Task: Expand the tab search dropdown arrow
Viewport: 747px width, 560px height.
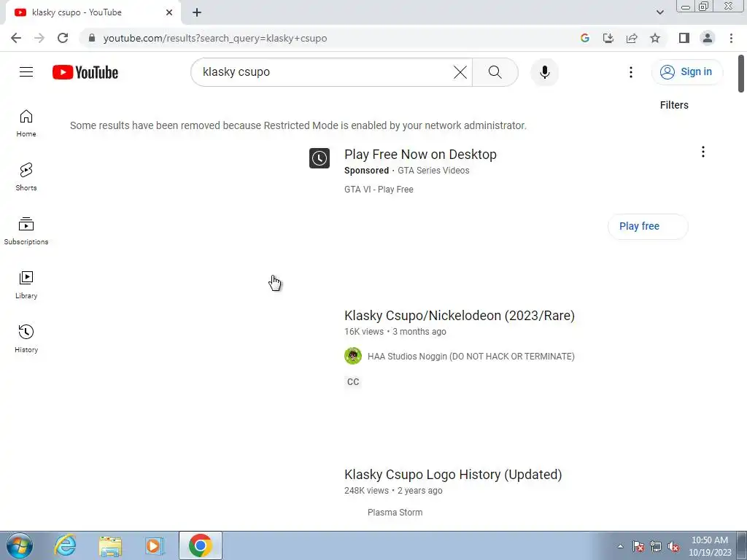Action: click(659, 12)
